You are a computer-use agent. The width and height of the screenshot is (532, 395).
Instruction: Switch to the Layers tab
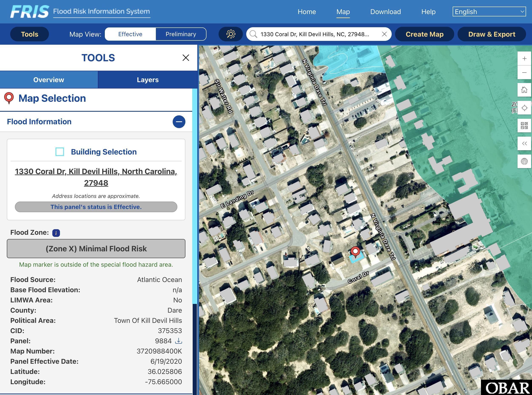148,80
